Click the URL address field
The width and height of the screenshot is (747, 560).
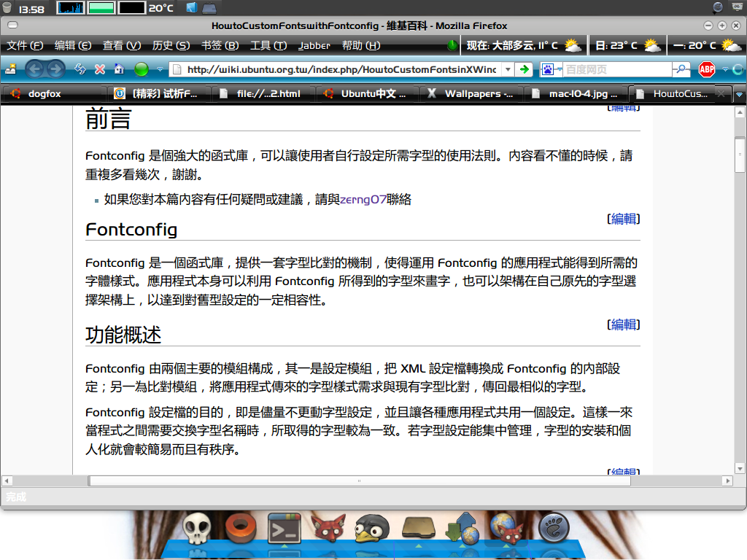click(x=336, y=69)
